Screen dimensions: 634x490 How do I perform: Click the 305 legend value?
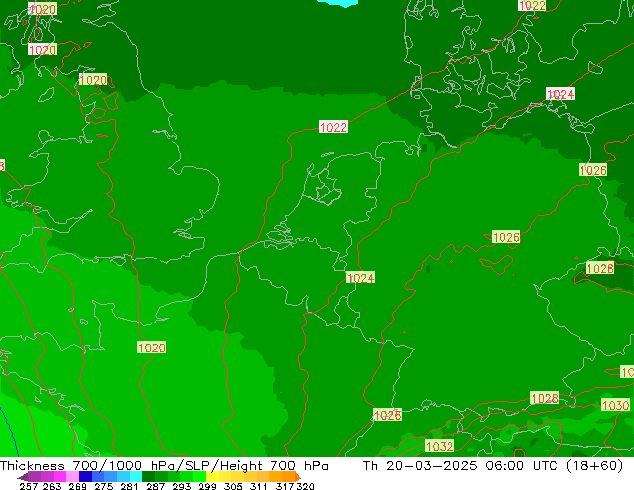pos(232,486)
